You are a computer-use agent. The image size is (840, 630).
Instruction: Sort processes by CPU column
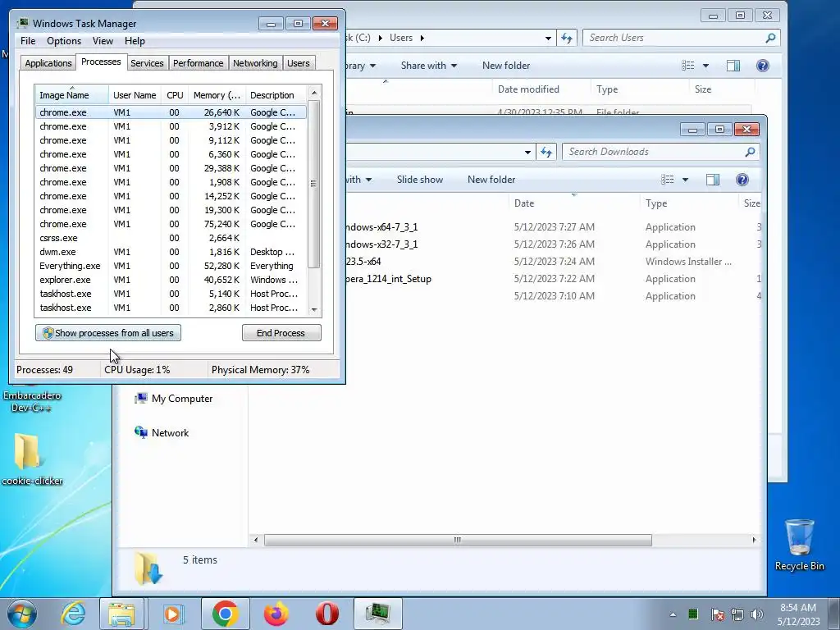point(175,95)
